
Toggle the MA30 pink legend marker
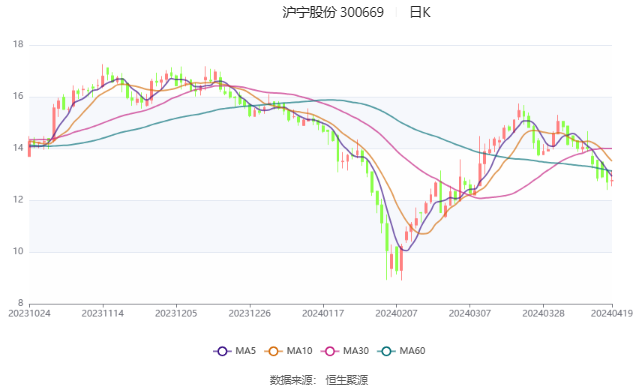(x=330, y=351)
